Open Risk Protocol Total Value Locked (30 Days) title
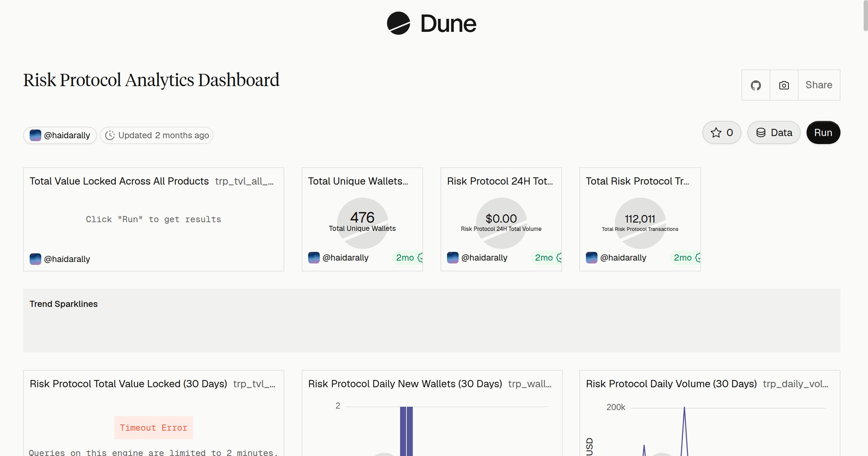 pos(128,384)
